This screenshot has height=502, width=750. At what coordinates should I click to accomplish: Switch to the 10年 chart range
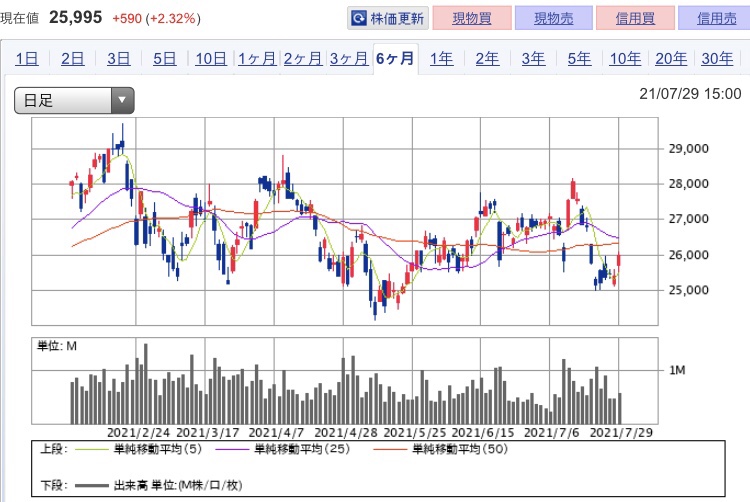click(x=625, y=59)
